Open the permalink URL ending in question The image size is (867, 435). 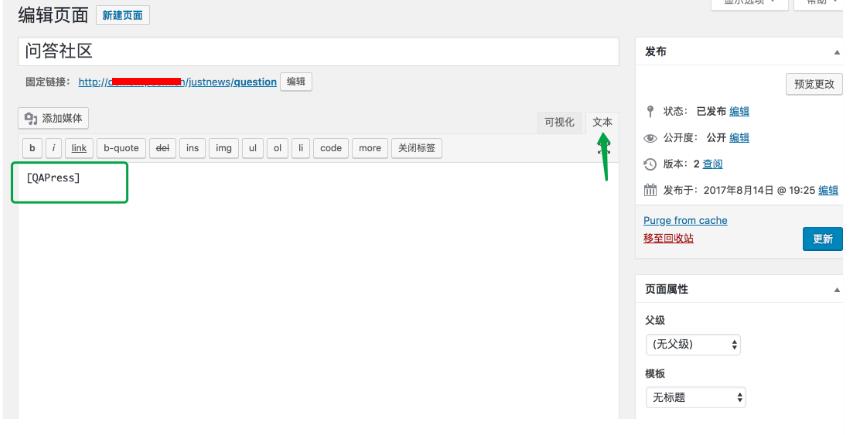[177, 82]
